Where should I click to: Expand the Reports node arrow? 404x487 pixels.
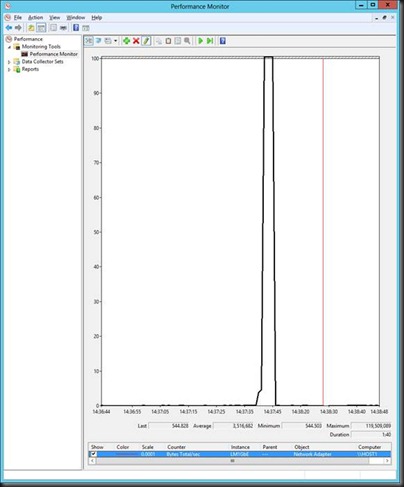tap(9, 70)
